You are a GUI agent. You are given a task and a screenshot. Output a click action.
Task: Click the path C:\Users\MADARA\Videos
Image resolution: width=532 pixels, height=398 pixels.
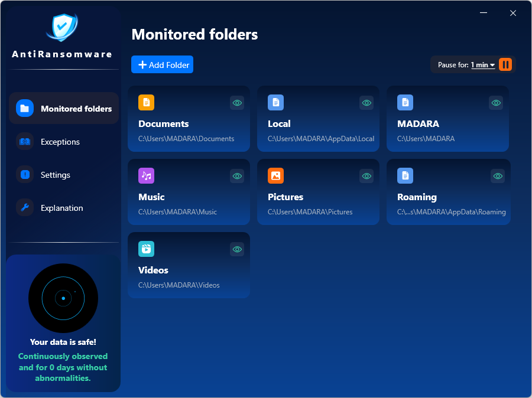pos(179,285)
